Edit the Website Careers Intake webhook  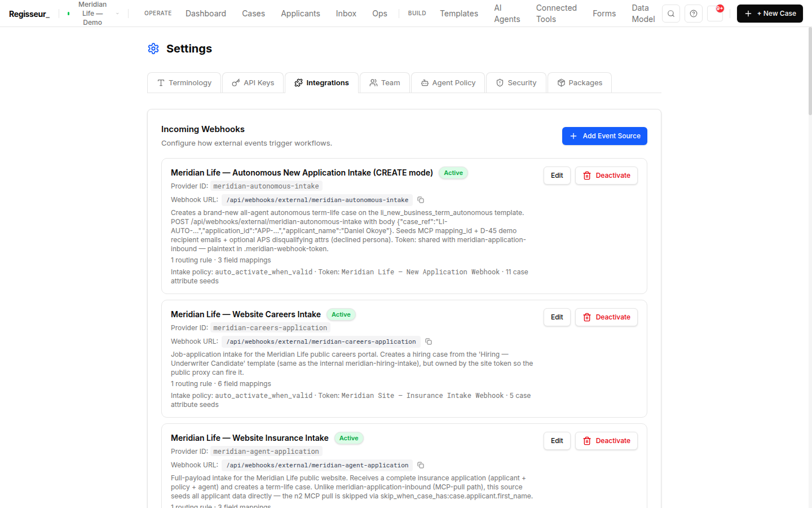tap(557, 317)
